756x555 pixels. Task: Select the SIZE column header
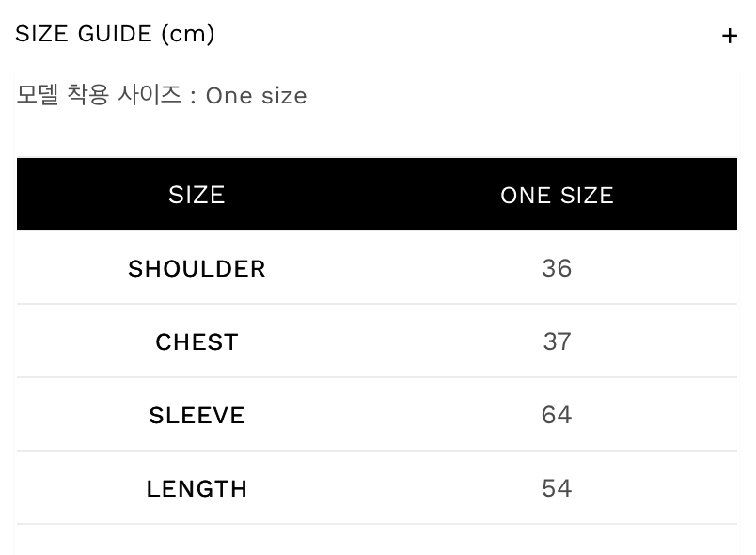(x=197, y=195)
